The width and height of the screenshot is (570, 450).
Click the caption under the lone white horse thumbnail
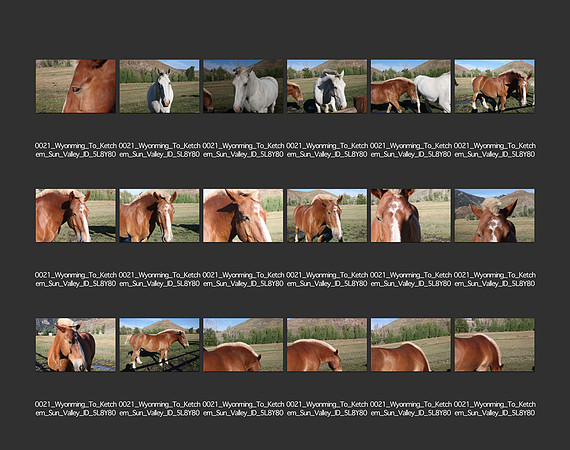(x=160, y=150)
